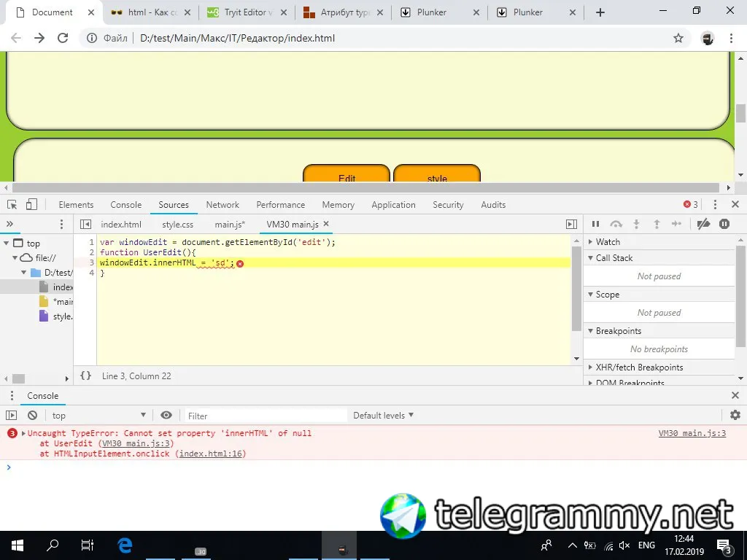The image size is (747, 560).
Task: Open the index.html source tab
Action: (121, 225)
